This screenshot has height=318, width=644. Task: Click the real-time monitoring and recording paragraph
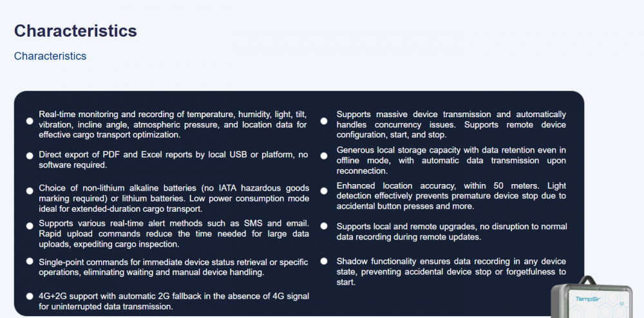coord(173,124)
